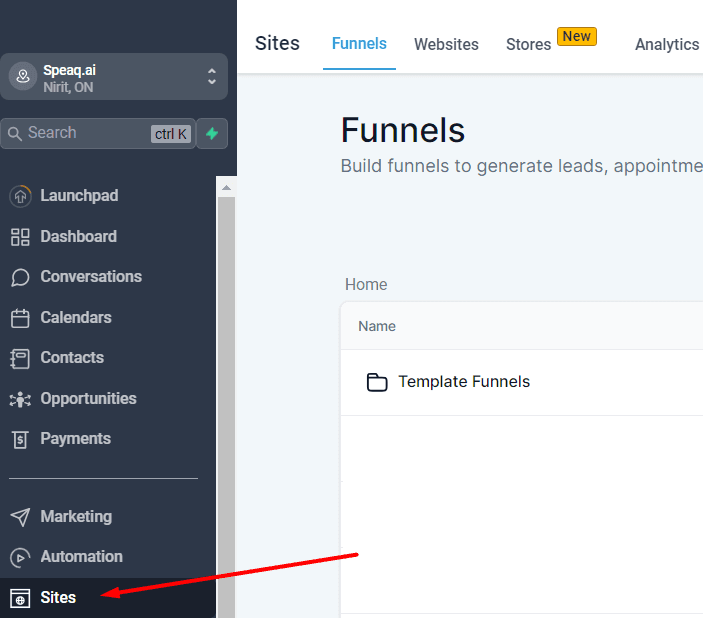Switch to the Websites tab
The image size is (703, 618).
click(x=446, y=44)
